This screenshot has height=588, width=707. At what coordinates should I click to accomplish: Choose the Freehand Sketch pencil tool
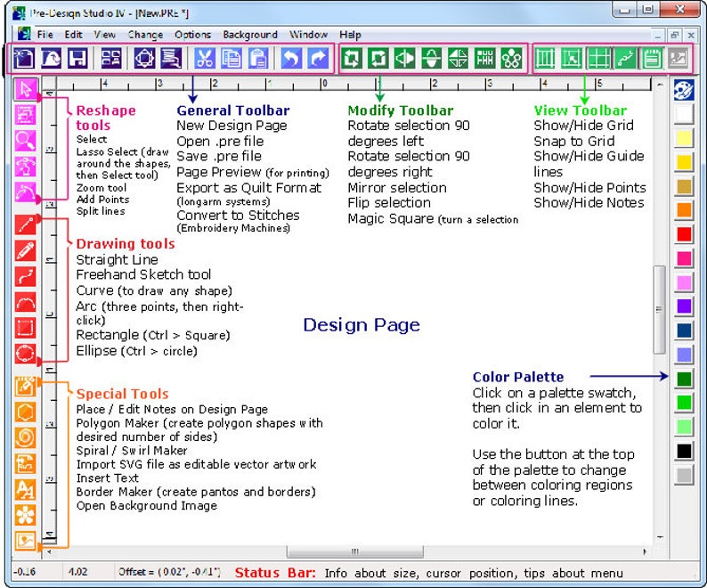[25, 250]
